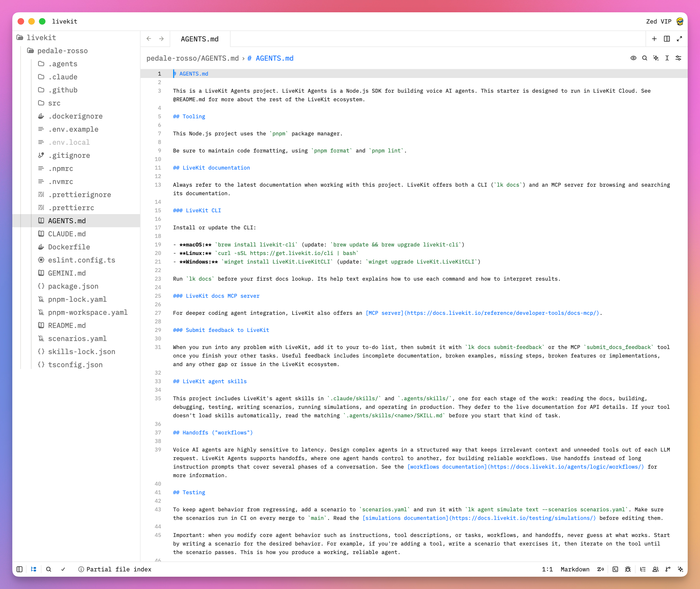The height and width of the screenshot is (589, 700).
Task: Open project search in status bar
Action: click(49, 569)
